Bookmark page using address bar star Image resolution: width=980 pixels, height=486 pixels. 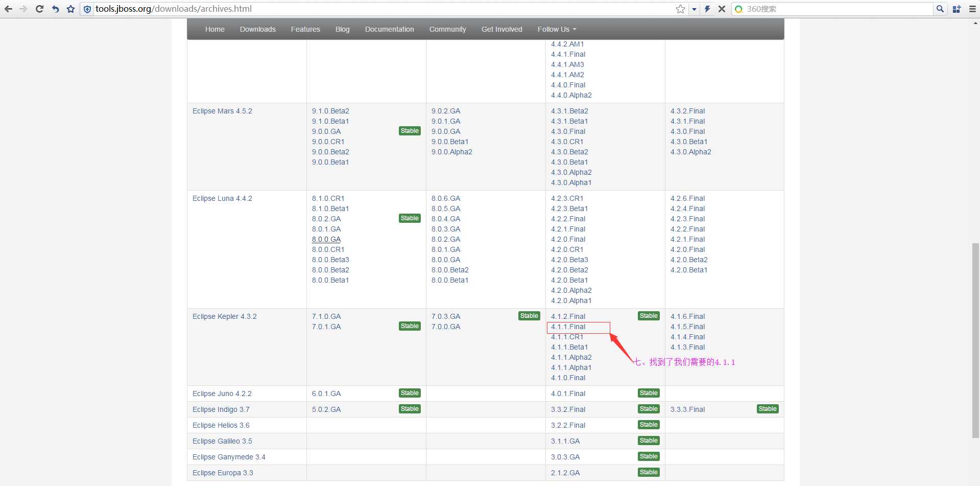pos(680,9)
